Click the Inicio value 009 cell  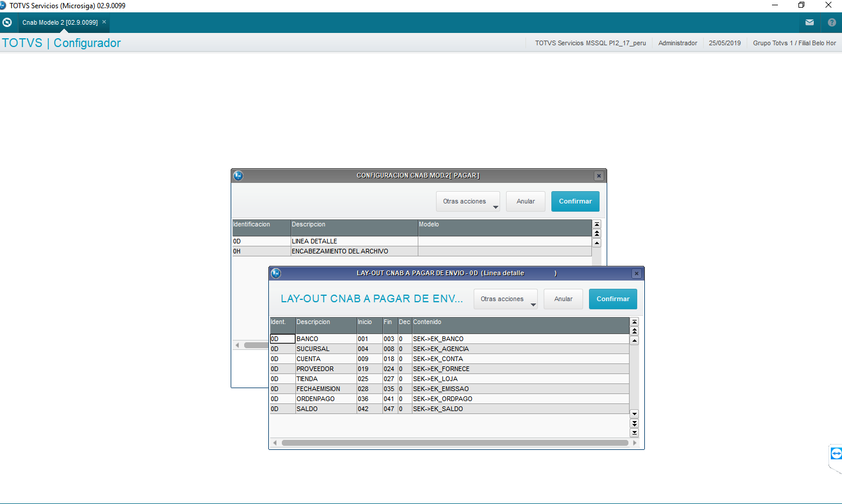coord(370,359)
